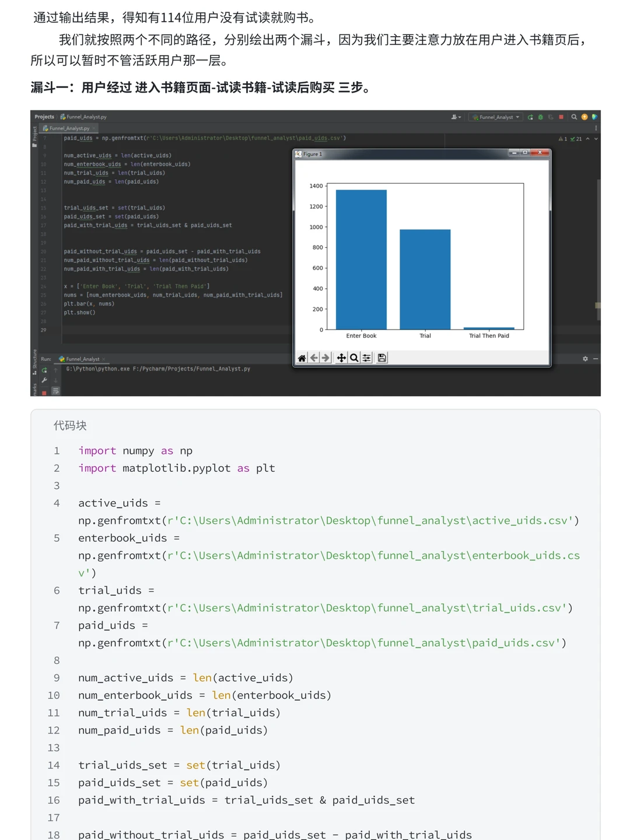Click the Save figure icon in Figure 1
The width and height of the screenshot is (630, 840).
(x=382, y=358)
